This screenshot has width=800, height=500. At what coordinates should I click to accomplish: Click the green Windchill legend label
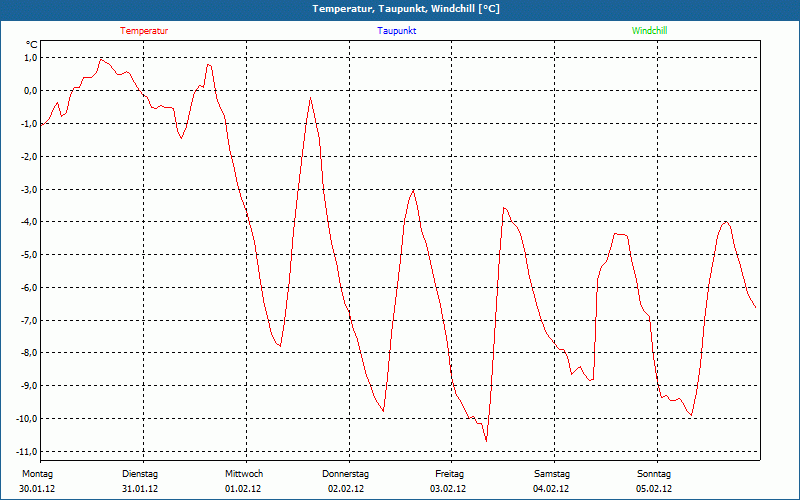[x=649, y=31]
